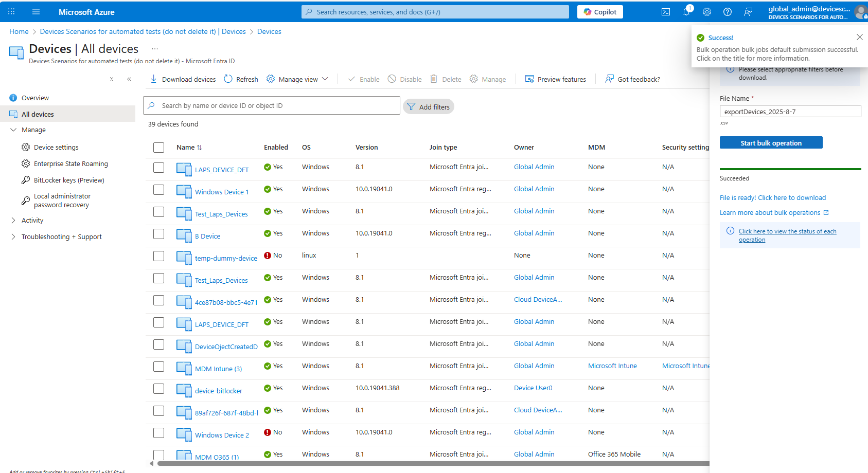868x473 pixels.
Task: Open the Help question mark icon
Action: coord(728,12)
